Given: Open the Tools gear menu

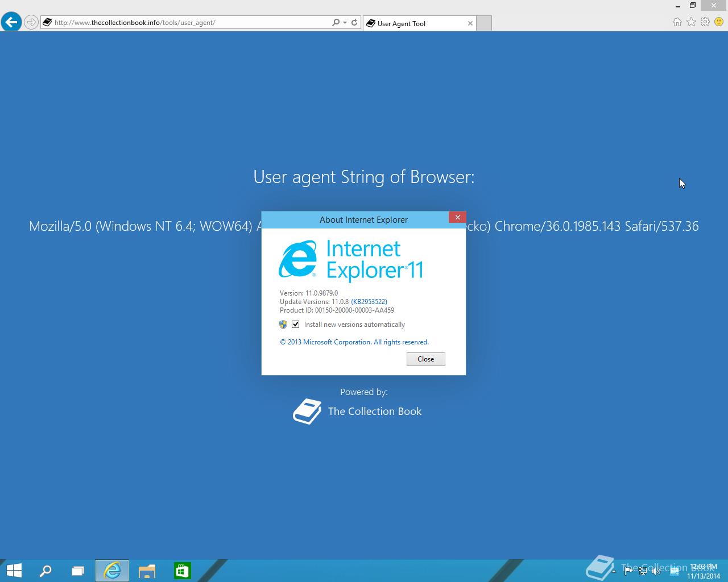Looking at the screenshot, I should 705,22.
